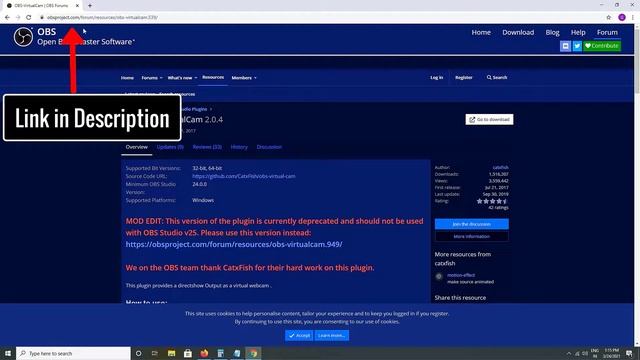Expand the What's new dropdown
This screenshot has width=640, height=360.
coord(182,78)
